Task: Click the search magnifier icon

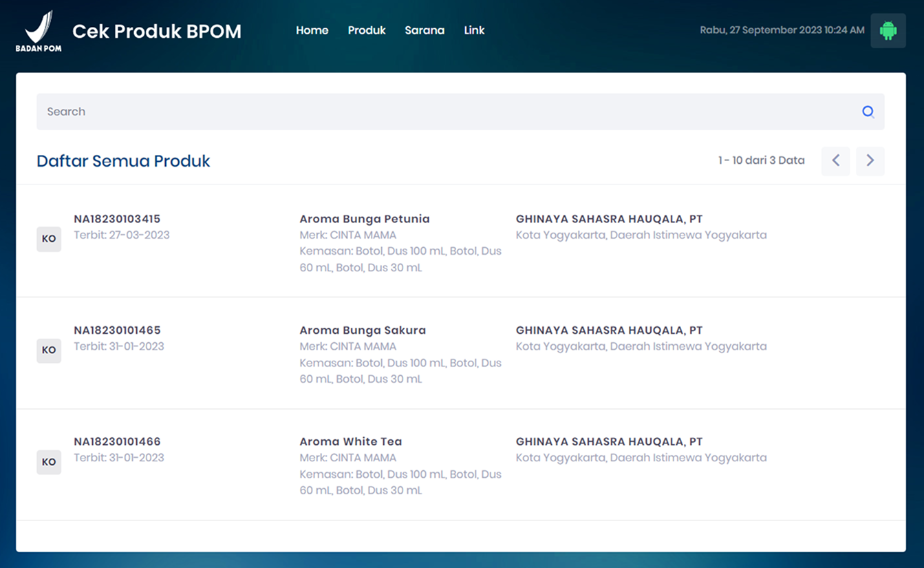Action: (868, 112)
